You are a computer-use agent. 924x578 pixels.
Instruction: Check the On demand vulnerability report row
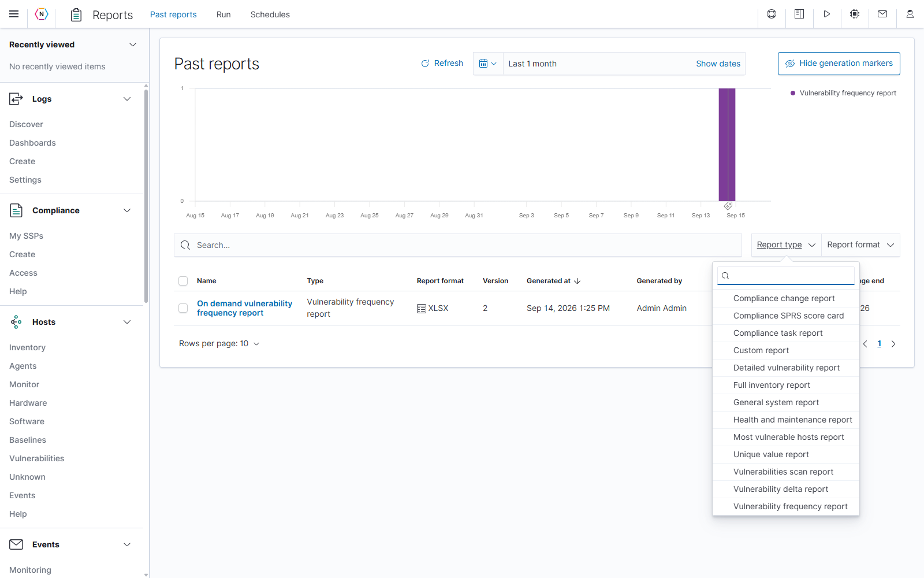183,308
